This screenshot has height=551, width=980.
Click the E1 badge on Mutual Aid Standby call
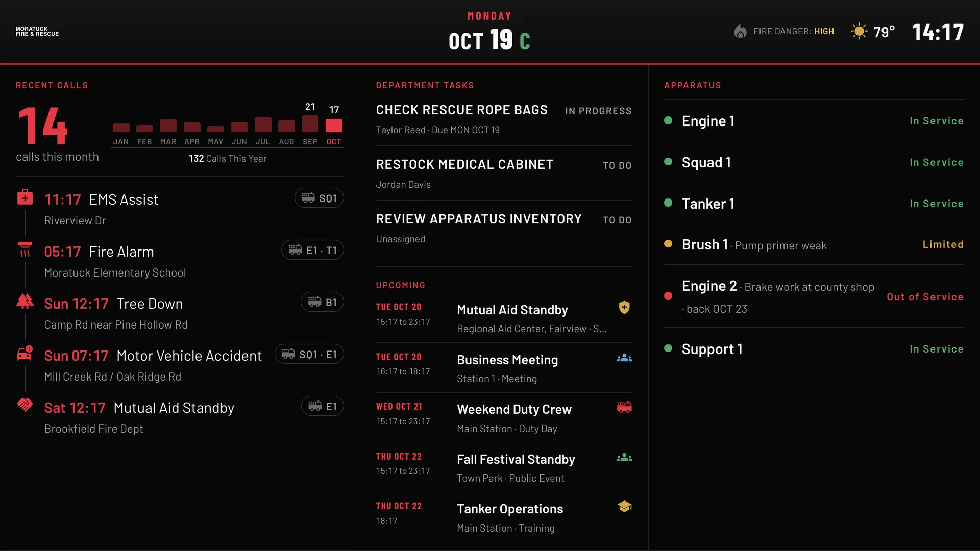pyautogui.click(x=322, y=406)
